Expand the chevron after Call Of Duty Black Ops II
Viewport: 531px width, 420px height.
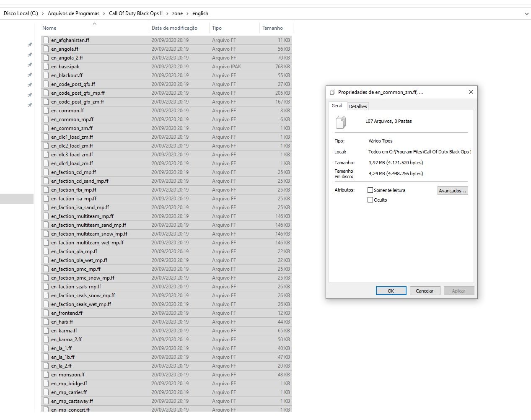tap(167, 13)
